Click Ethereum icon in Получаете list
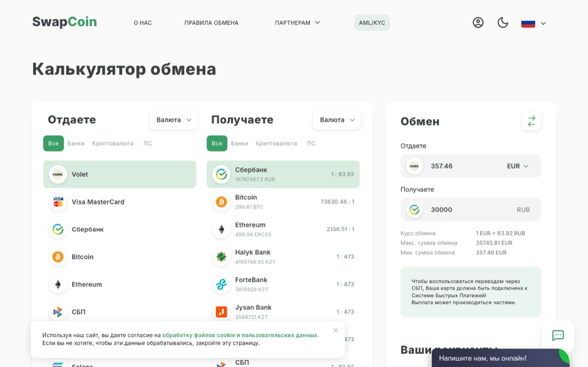The image size is (588, 367). click(x=221, y=229)
